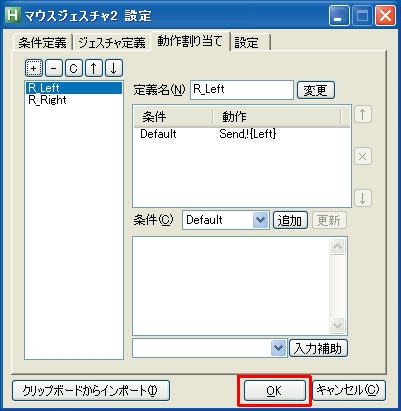The image size is (401, 411).
Task: Click the minus button to remove definition
Action: 54,68
